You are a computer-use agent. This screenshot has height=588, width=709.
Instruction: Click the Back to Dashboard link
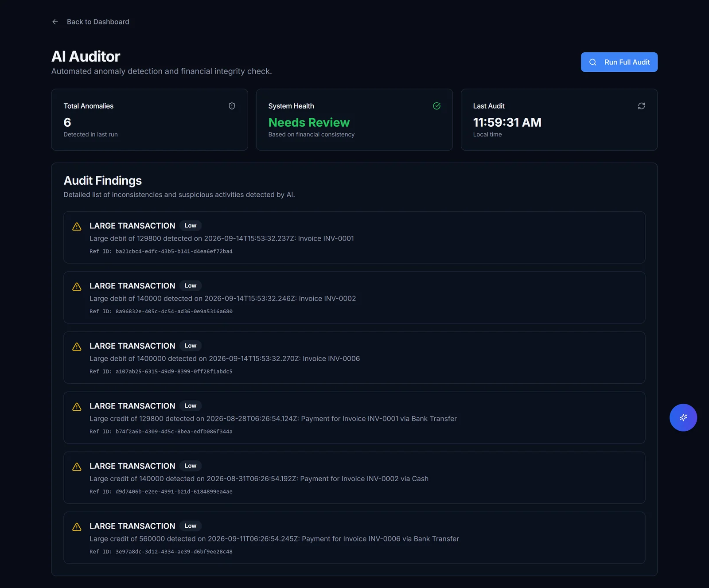(90, 22)
